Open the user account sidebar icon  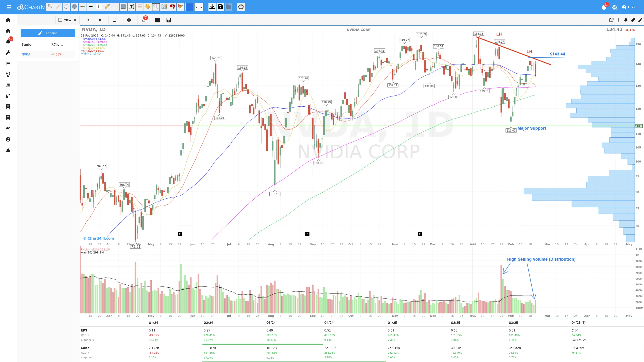pyautogui.click(x=8, y=139)
